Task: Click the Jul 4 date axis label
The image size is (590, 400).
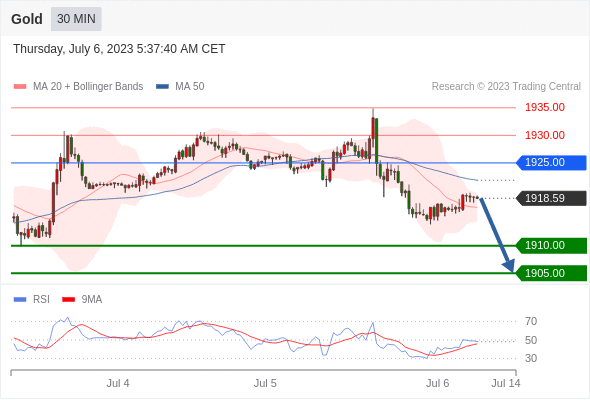Action: [118, 383]
